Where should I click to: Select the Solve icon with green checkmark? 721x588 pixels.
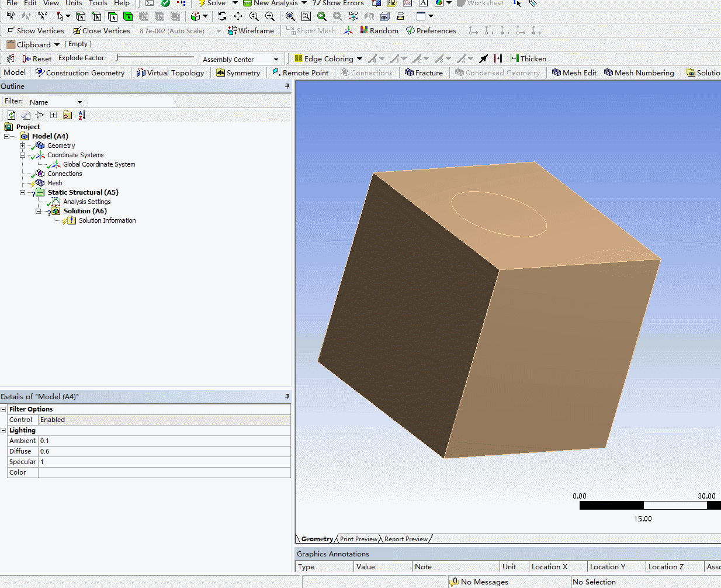pos(165,4)
